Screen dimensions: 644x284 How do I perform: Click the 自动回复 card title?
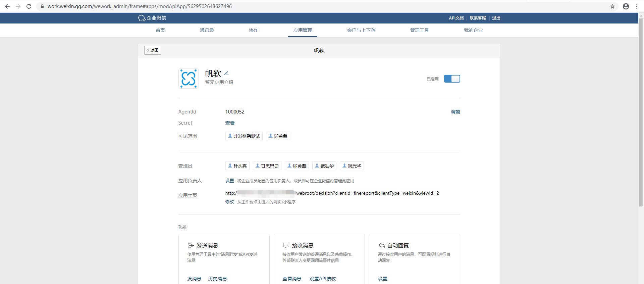pyautogui.click(x=398, y=245)
